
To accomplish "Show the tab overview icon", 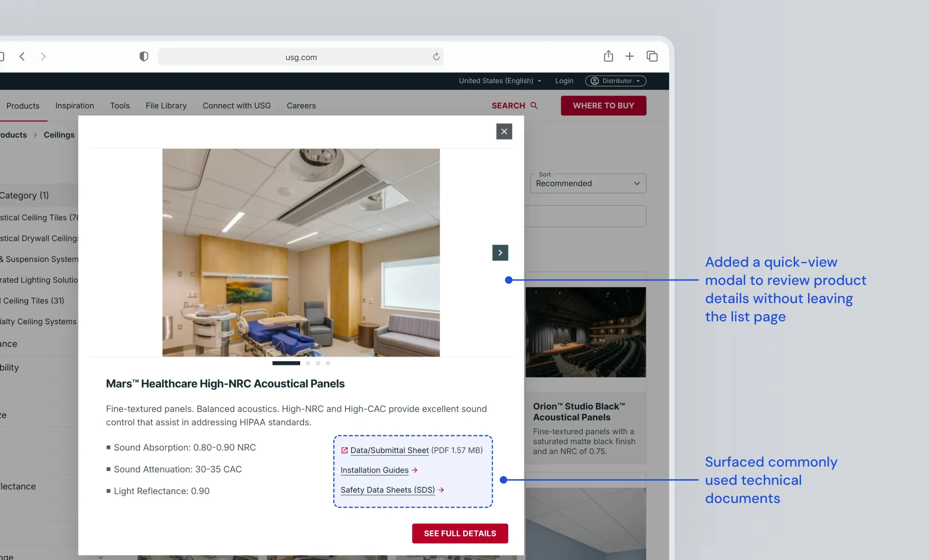I will (652, 56).
